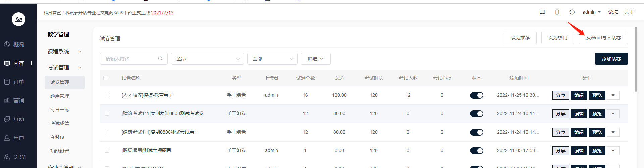Click the site logo icon in the sidebar
The height and width of the screenshot is (168, 644).
(x=18, y=19)
